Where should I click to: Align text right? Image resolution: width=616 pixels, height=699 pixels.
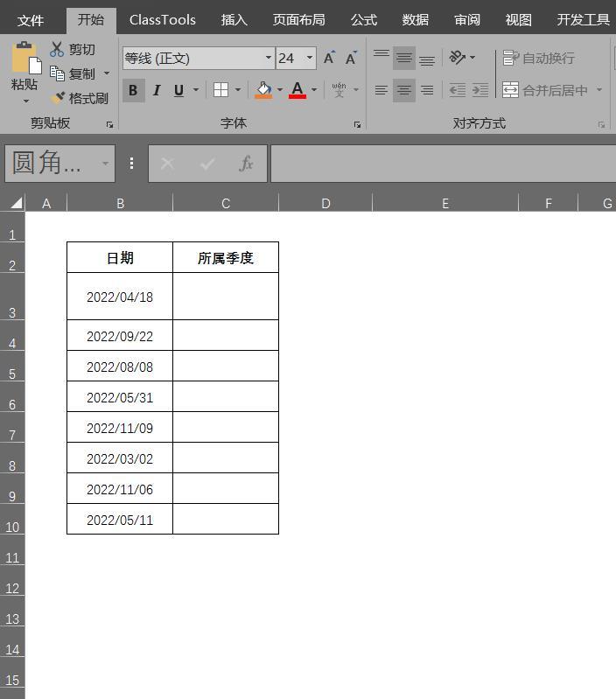point(427,90)
